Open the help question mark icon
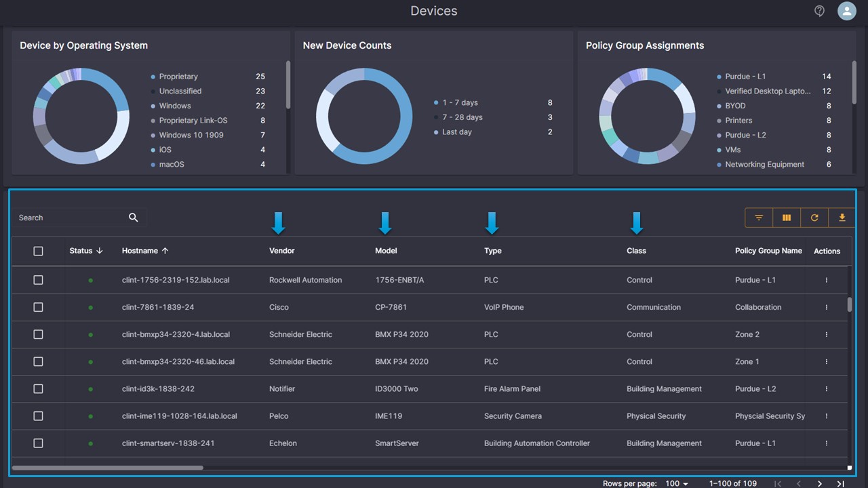Image resolution: width=868 pixels, height=488 pixels. (x=819, y=11)
